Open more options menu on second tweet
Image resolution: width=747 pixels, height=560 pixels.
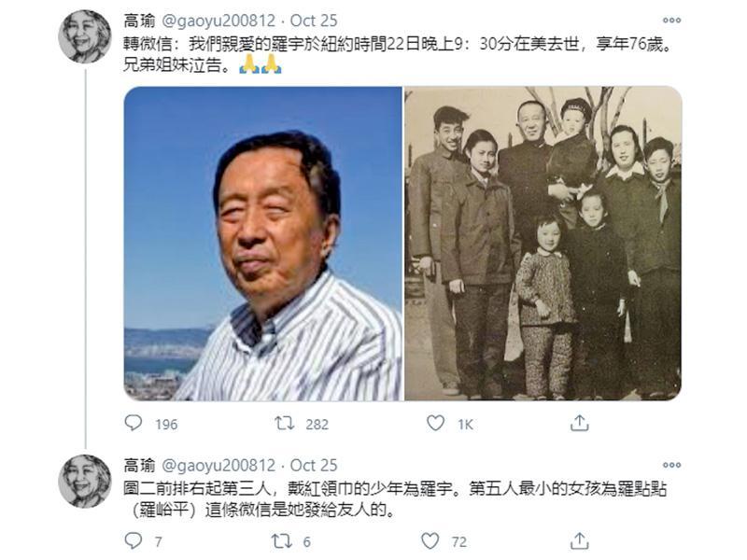coord(671,465)
